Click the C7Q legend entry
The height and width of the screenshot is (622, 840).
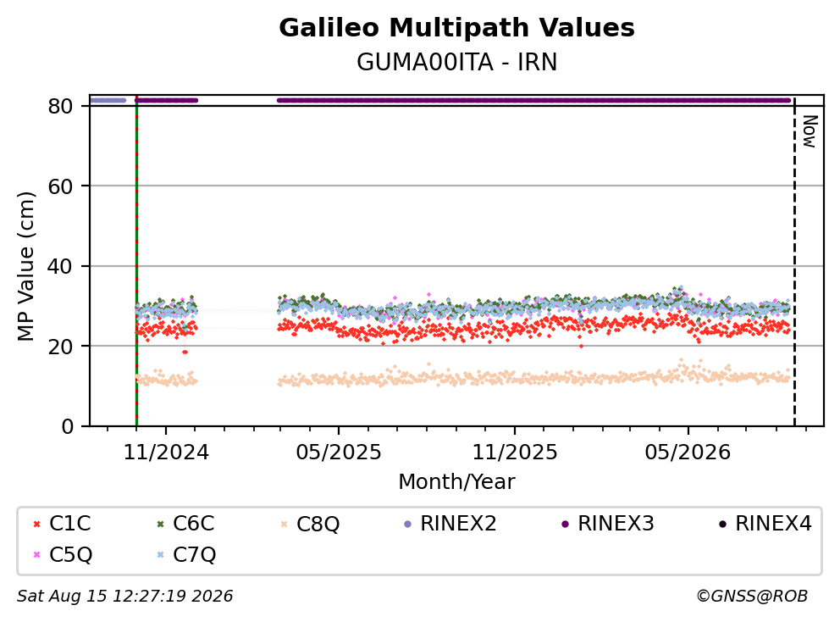tap(186, 554)
